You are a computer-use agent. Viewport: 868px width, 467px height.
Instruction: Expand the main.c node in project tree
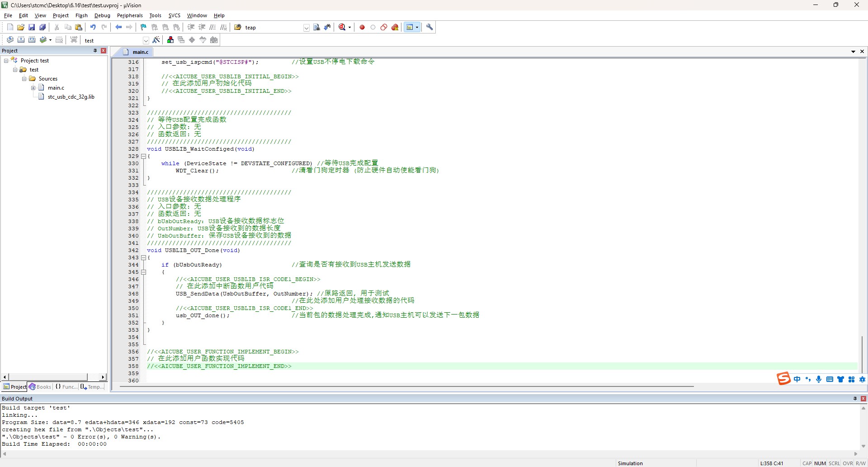(33, 88)
